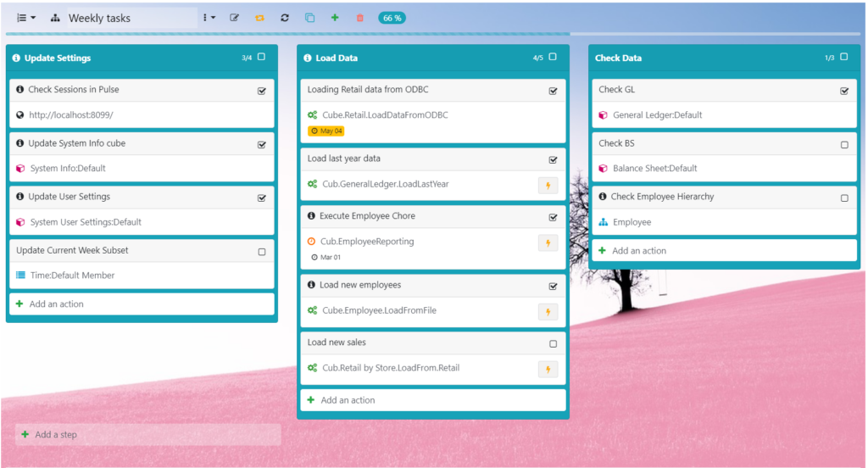Uncheck the Check GL task checkbox
The width and height of the screenshot is (868, 468).
point(844,91)
